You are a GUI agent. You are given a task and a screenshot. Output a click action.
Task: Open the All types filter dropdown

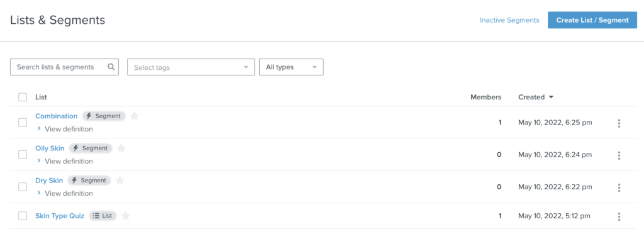pyautogui.click(x=291, y=67)
